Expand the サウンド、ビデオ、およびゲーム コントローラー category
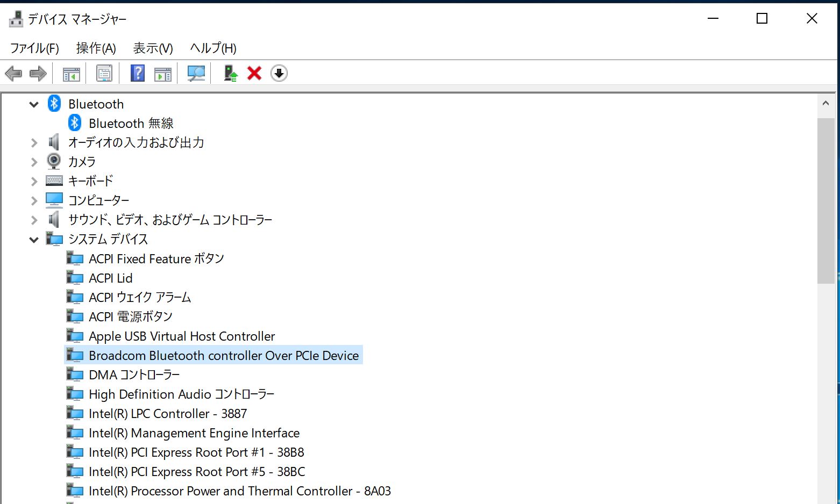The width and height of the screenshot is (840, 504). [34, 220]
